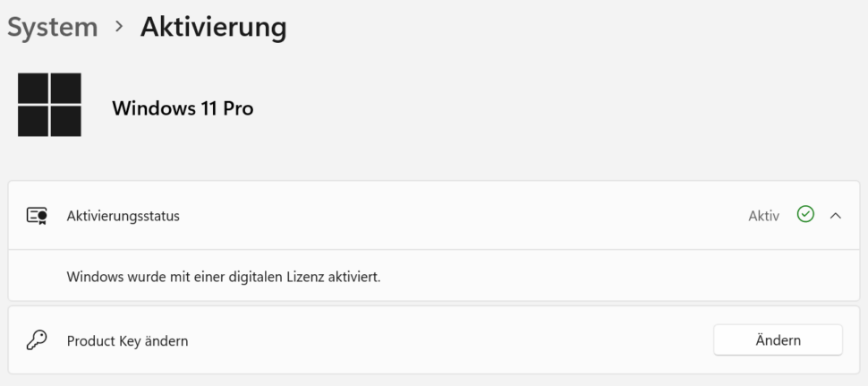Viewport: 868px width, 386px height.
Task: Click the word Pro in edition title
Action: click(x=238, y=108)
